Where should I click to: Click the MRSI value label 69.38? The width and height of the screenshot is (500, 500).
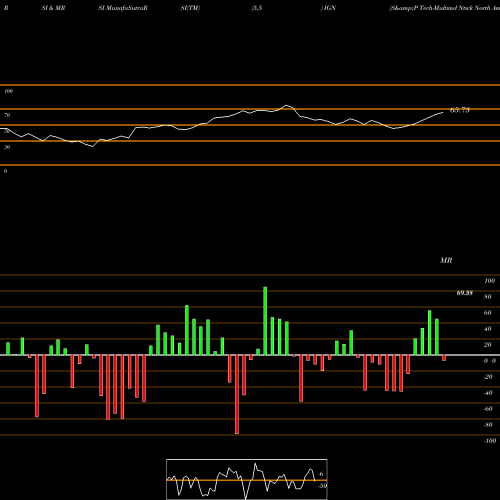[464, 293]
